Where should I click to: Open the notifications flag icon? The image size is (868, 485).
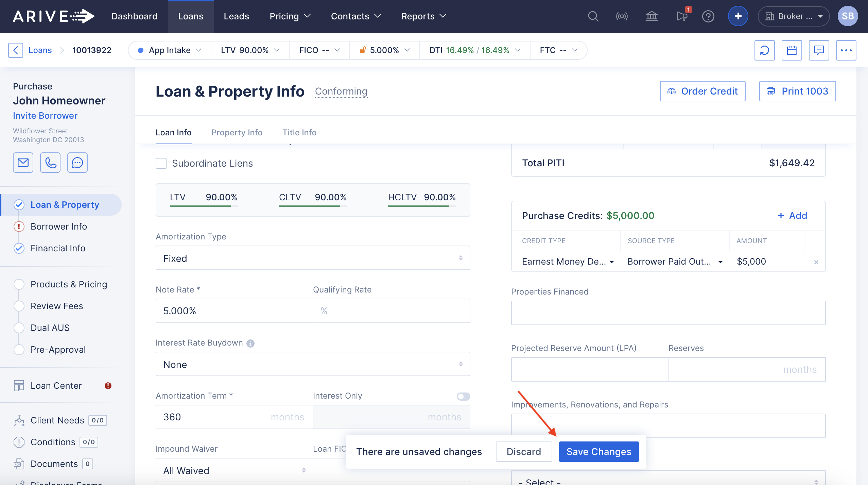pos(682,16)
